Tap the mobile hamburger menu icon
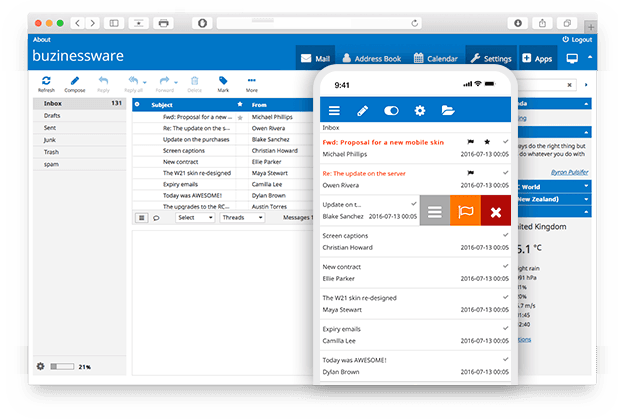Image resolution: width=618 pixels, height=419 pixels. (x=334, y=111)
